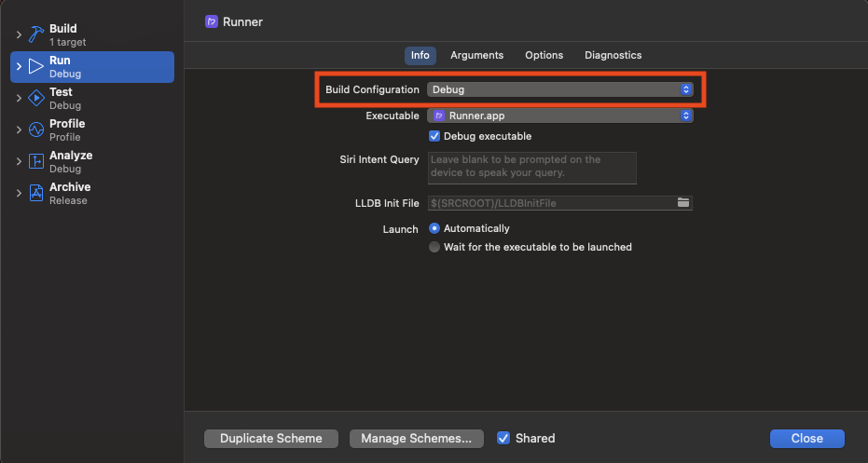Expand the Analyze action chevron
Viewport: 868px width, 463px height.
pyautogui.click(x=19, y=161)
